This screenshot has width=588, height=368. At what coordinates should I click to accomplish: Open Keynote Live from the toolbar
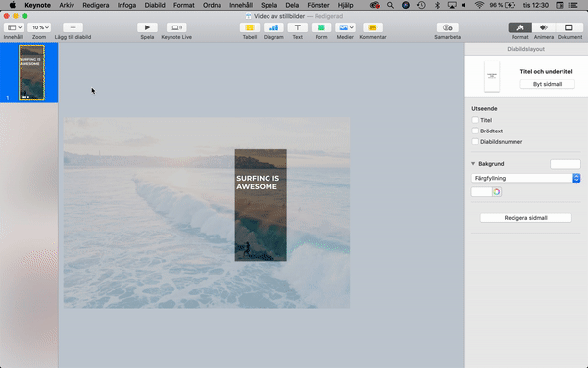(176, 27)
